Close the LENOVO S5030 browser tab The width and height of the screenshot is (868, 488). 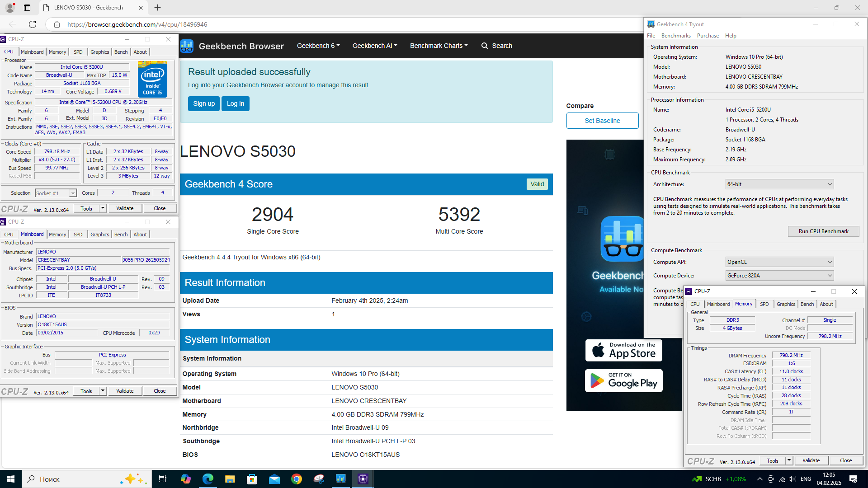[x=141, y=8]
